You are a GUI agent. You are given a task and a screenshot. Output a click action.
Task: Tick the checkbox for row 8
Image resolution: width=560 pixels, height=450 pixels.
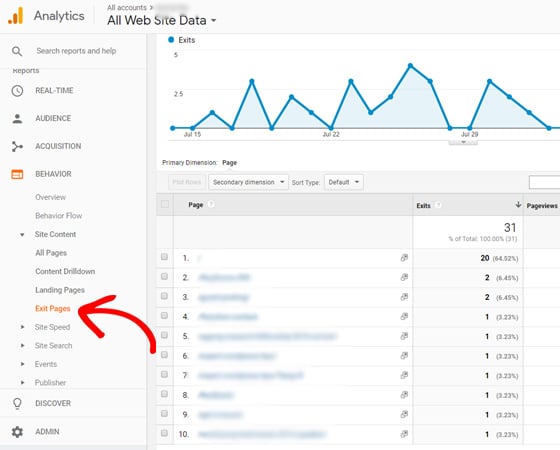click(164, 394)
